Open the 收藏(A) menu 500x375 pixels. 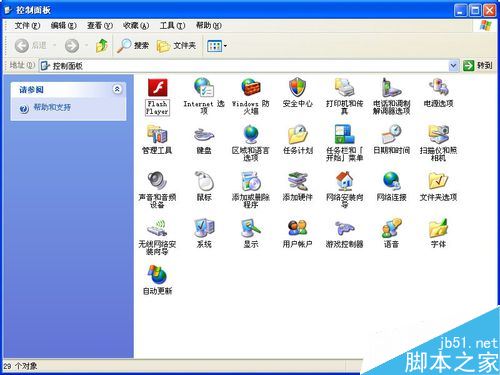click(x=136, y=25)
